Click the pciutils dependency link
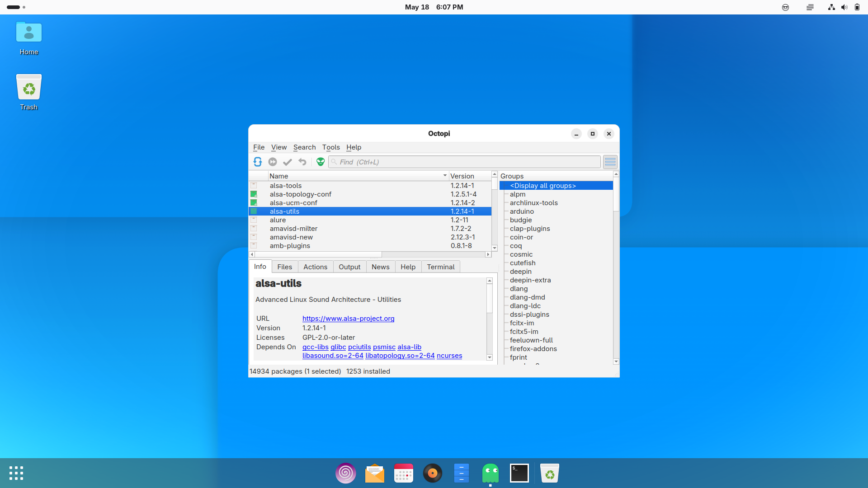 point(359,347)
